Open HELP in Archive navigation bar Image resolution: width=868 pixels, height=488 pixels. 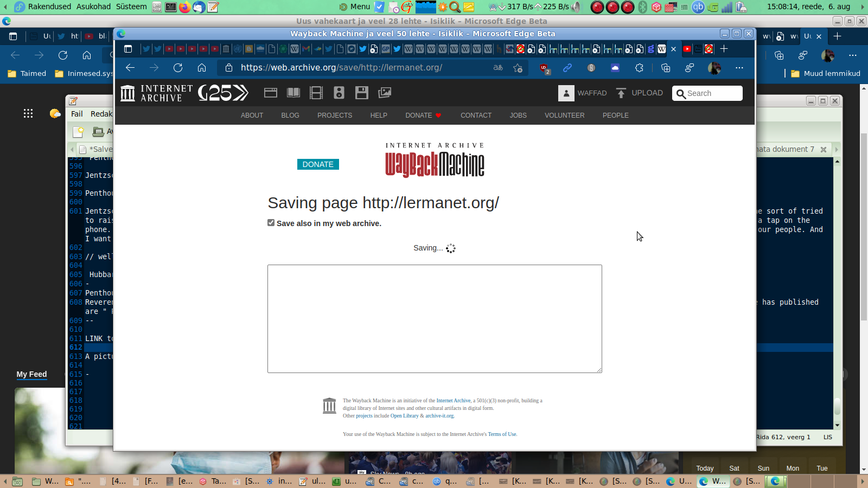[379, 115]
